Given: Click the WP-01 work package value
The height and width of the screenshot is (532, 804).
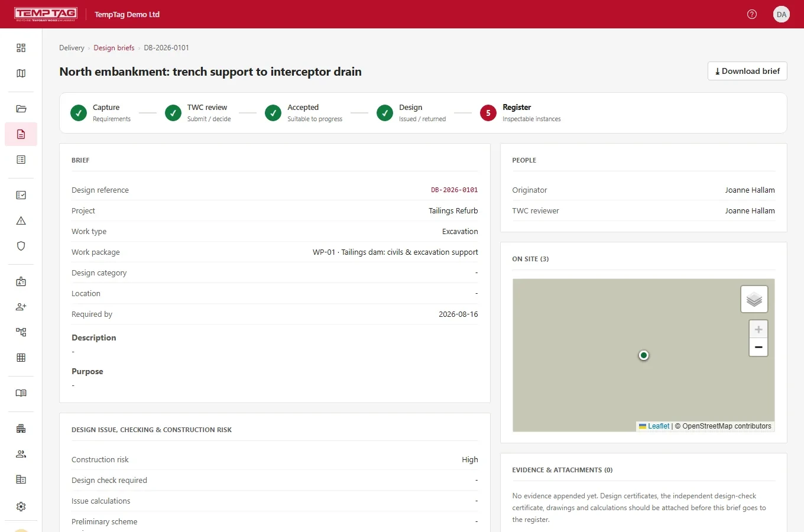Looking at the screenshot, I should pyautogui.click(x=395, y=252).
